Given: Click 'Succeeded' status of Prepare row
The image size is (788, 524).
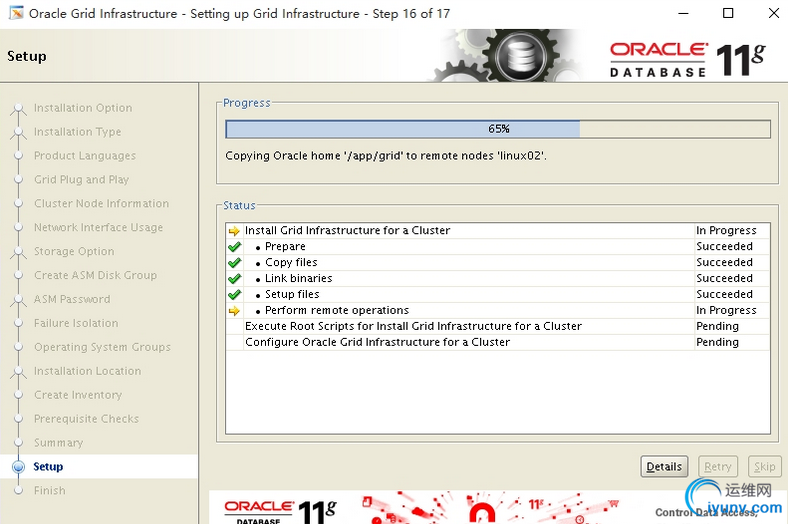Looking at the screenshot, I should point(724,247).
